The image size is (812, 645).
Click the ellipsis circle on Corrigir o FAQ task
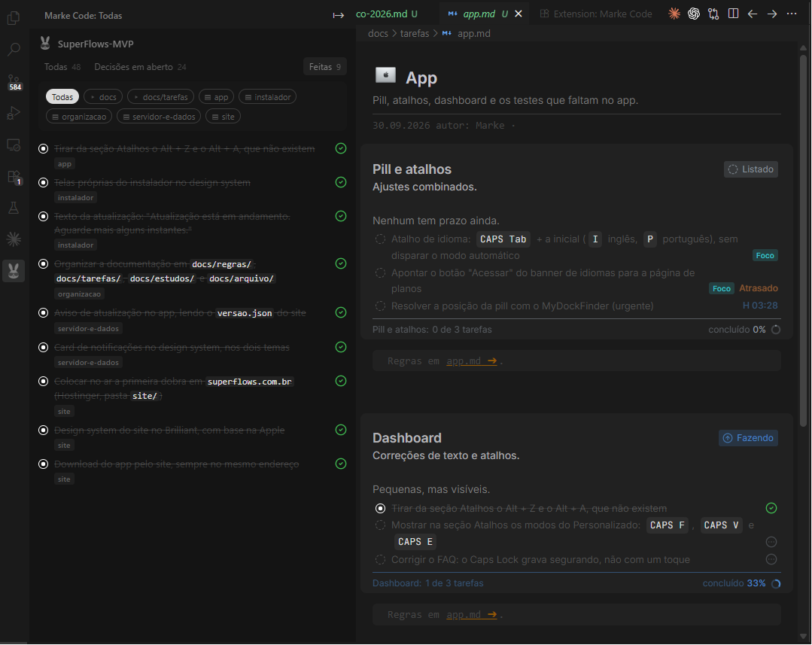[771, 559]
